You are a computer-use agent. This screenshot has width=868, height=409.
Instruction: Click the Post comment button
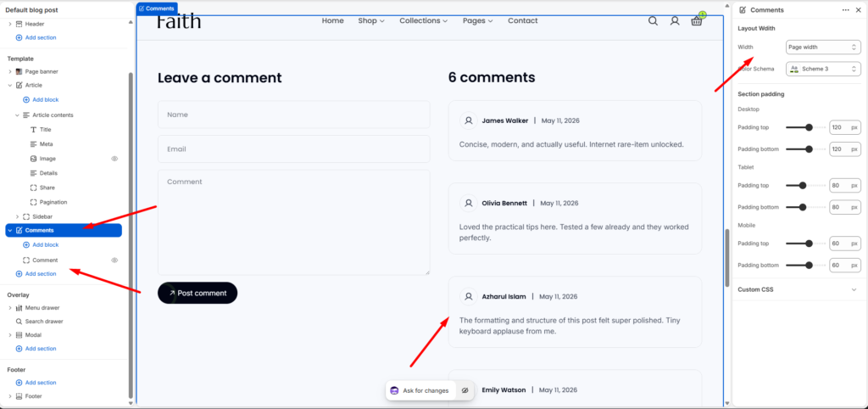click(x=198, y=293)
